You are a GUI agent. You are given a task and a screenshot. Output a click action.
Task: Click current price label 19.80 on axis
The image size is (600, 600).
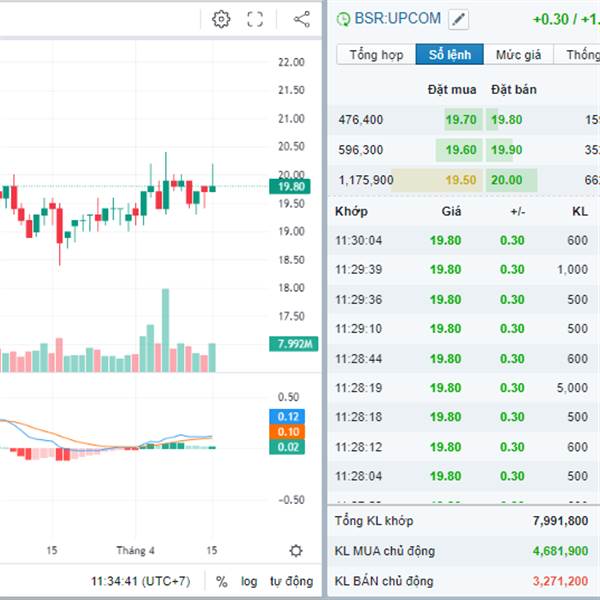[295, 186]
